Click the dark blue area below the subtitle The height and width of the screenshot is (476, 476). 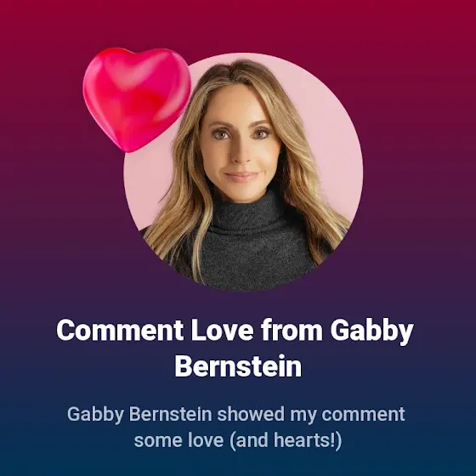coord(238,464)
